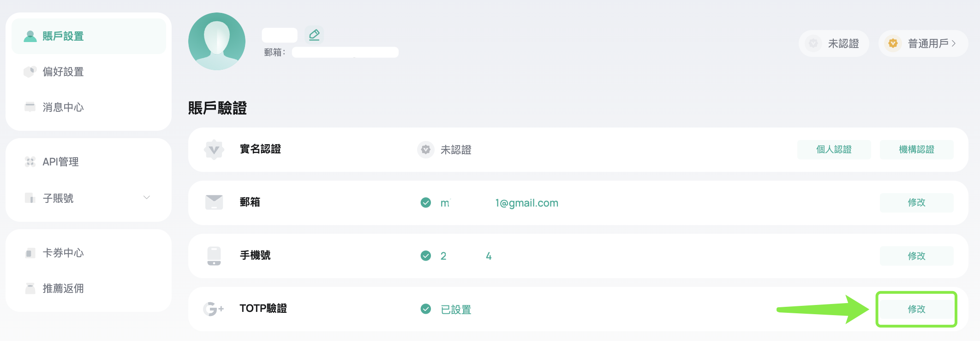This screenshot has height=341, width=980.
Task: Click the 機構認證 button
Action: (x=916, y=150)
